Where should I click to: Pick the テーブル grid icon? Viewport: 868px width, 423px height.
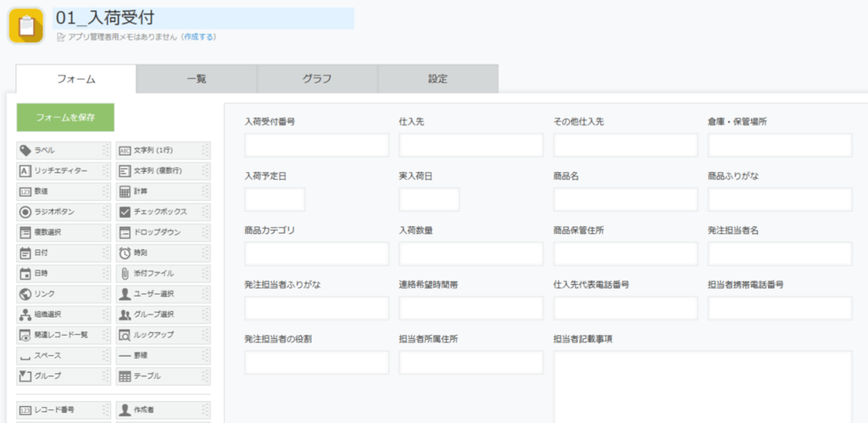point(125,376)
